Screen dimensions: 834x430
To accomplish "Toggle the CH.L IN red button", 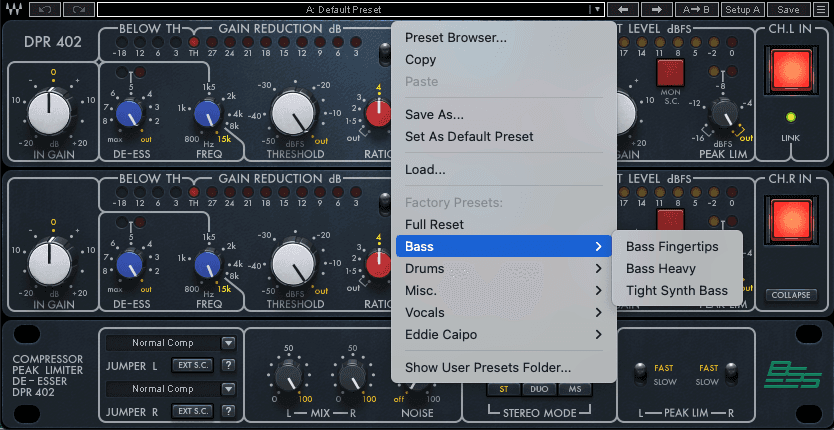I will [x=791, y=68].
